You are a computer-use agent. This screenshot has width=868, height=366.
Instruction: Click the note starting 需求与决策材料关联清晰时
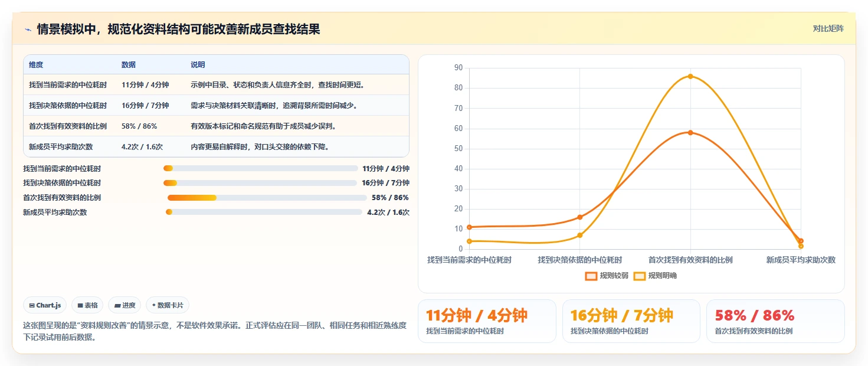coord(274,106)
